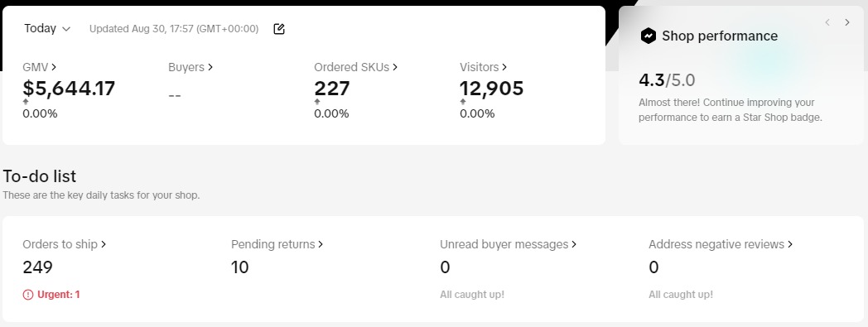Click the Ordered SKUs trend arrow indicator
This screenshot has height=327, width=868.
click(x=317, y=102)
